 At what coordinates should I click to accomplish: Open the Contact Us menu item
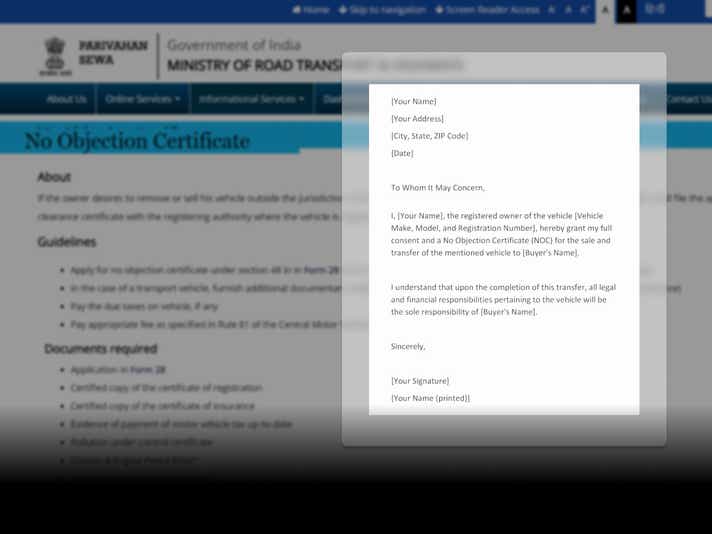click(687, 99)
